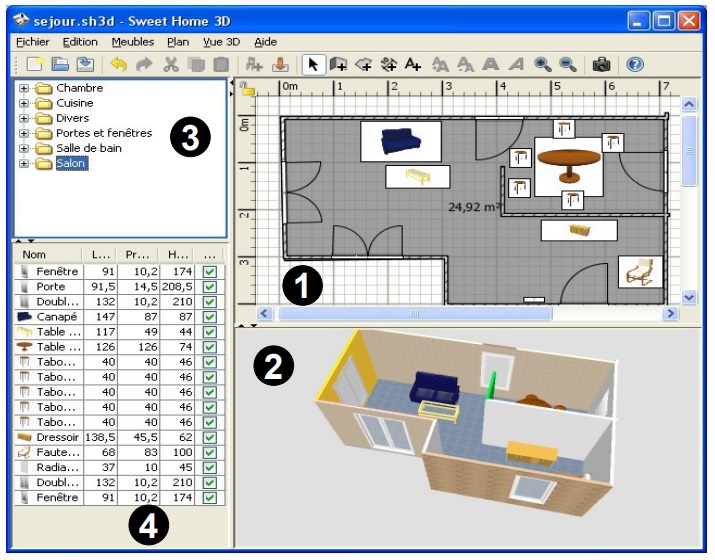The image size is (715, 560).
Task: Expand Portes et fenêtres folder
Action: tap(24, 133)
